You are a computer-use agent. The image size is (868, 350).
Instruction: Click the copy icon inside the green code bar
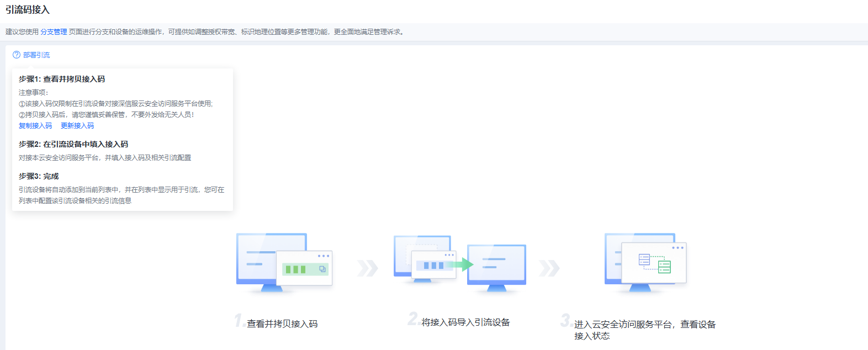pyautogui.click(x=322, y=269)
